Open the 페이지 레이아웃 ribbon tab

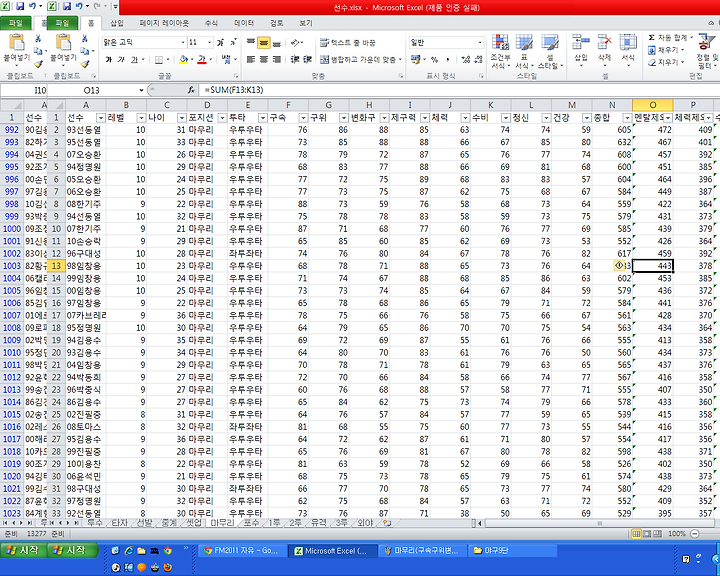(164, 23)
